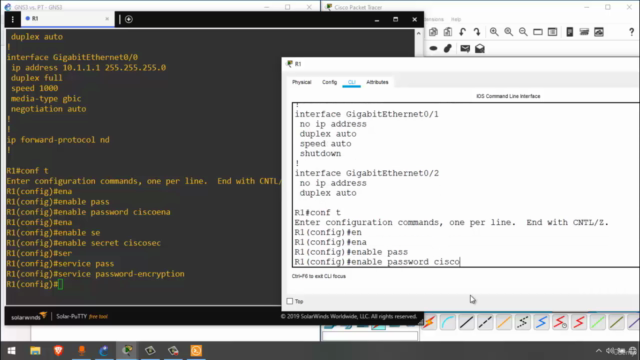Open the Windows Start menu
Screen dimensions: 640x360
(11, 351)
